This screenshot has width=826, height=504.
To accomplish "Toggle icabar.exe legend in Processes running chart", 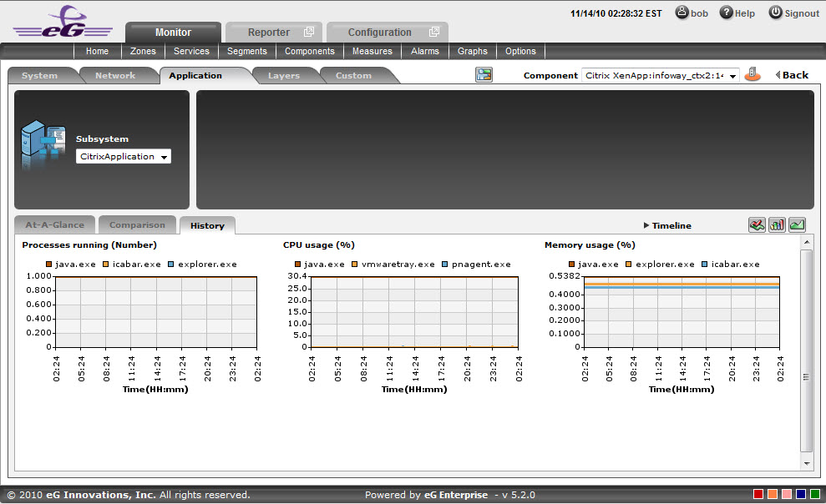I will pos(132,265).
